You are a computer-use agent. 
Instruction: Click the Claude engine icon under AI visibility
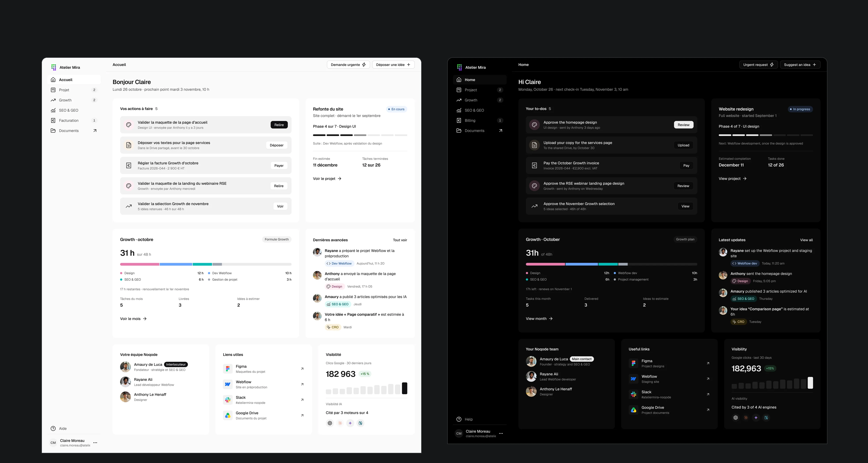pos(746,418)
